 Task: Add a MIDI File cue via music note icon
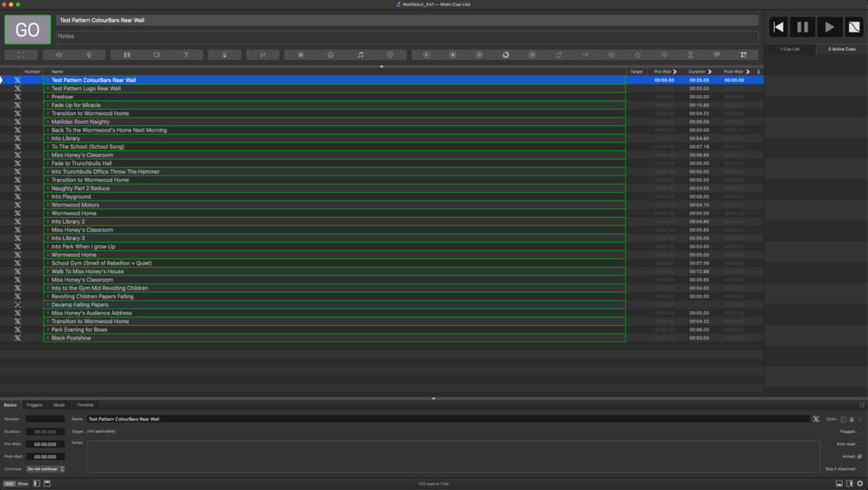[x=360, y=54]
